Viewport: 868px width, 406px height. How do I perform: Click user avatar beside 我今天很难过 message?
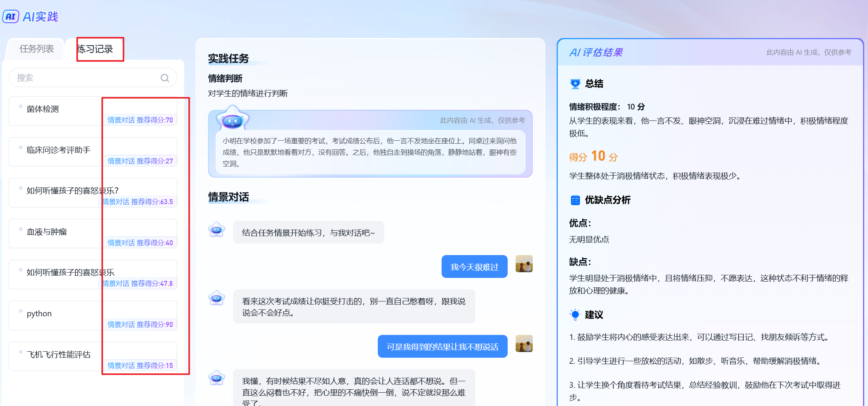(x=524, y=264)
